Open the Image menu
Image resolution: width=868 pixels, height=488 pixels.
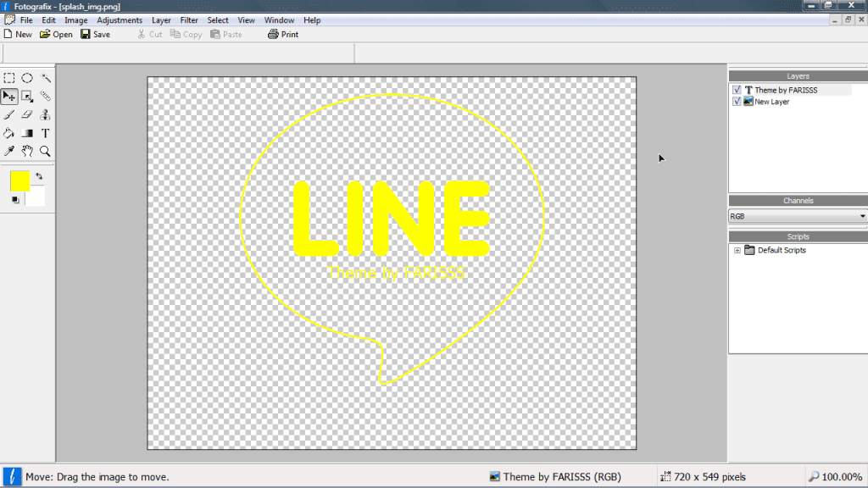(75, 20)
